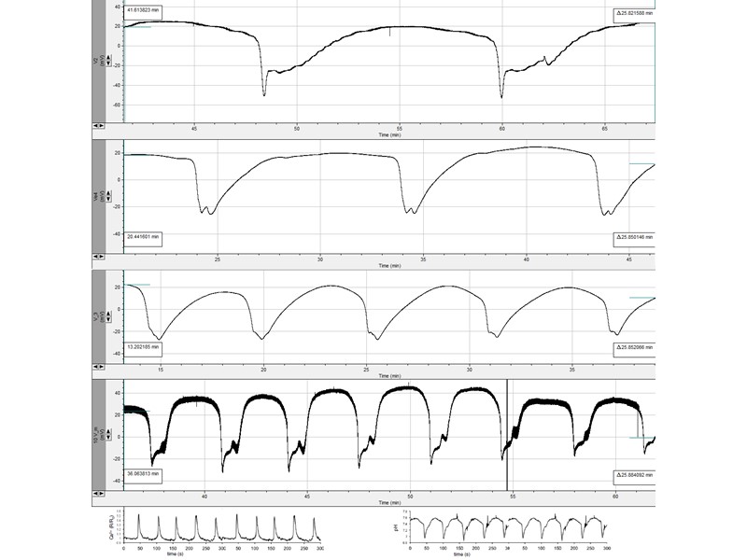Click the Time (min) label under 10 V_m panel

[389, 502]
